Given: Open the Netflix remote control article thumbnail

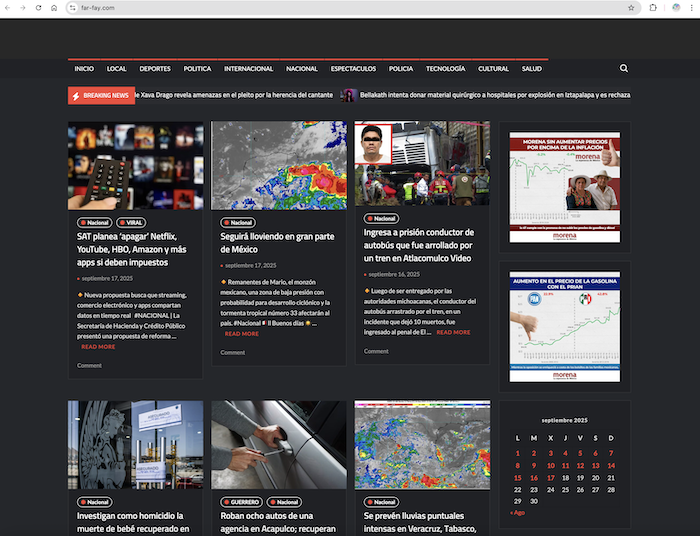Looking at the screenshot, I should [x=135, y=165].
